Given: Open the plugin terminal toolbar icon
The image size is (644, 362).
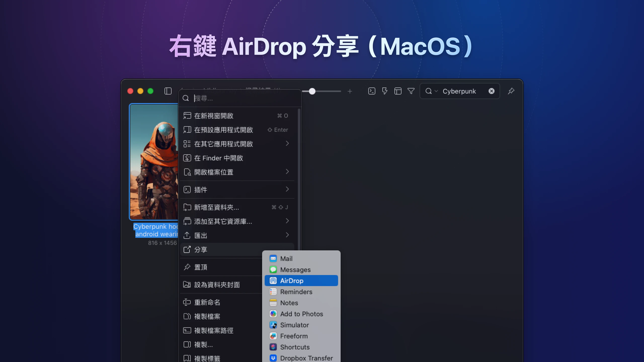Looking at the screenshot, I should tap(372, 91).
